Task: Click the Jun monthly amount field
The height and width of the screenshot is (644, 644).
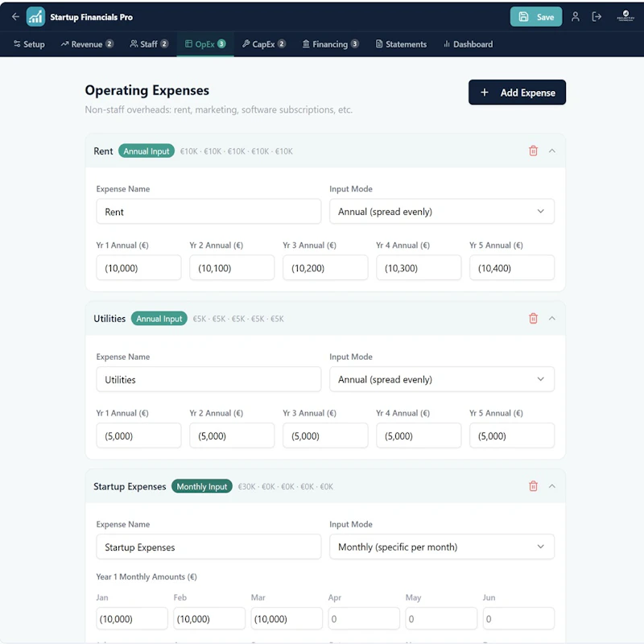Action: tap(518, 618)
